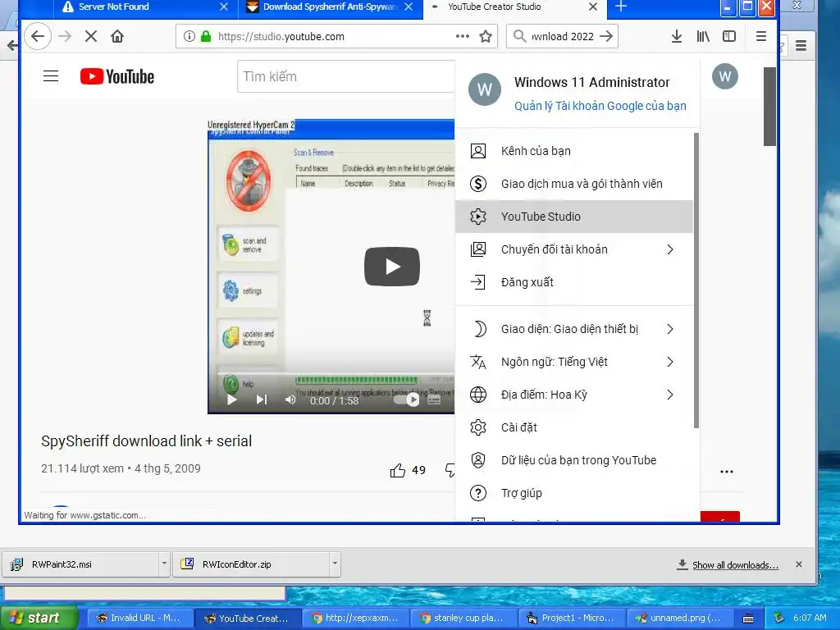Go to the Firefox home page icon
The image size is (840, 630).
coord(117,36)
